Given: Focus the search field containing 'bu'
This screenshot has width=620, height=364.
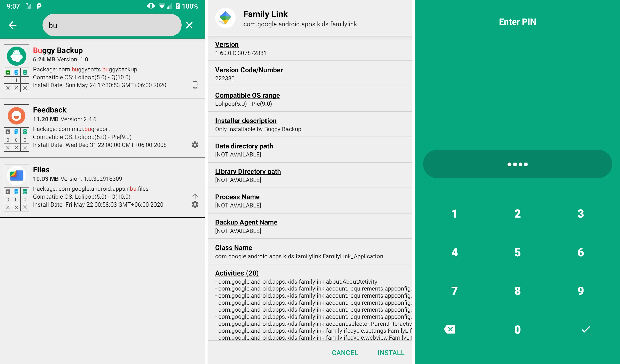Looking at the screenshot, I should [112, 25].
